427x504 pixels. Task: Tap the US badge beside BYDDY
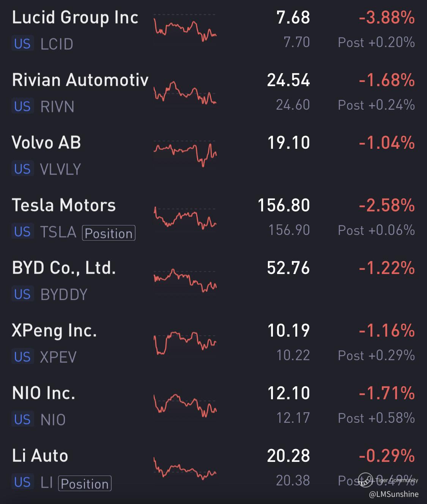click(22, 295)
